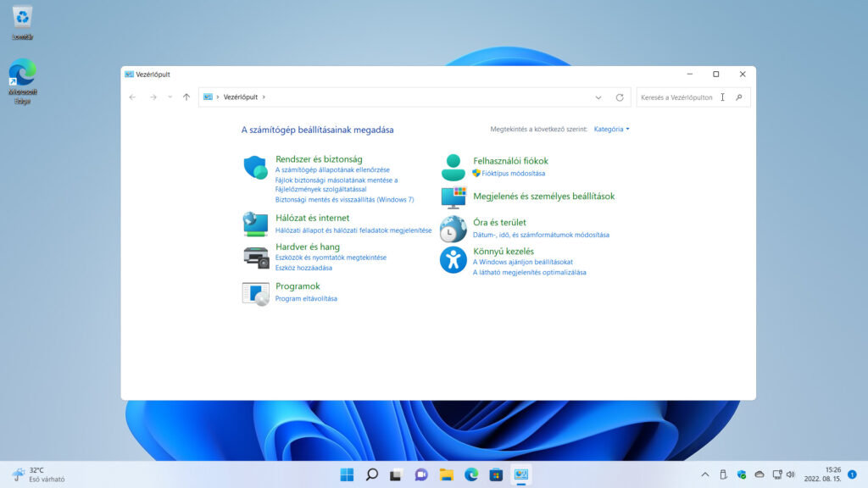
Task: Open the volume icon in the system tray
Action: coord(791,474)
